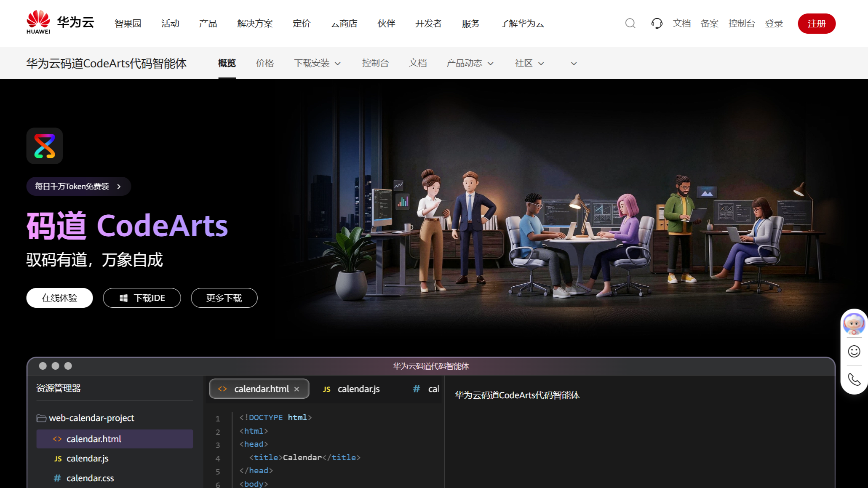The width and height of the screenshot is (868, 488).
Task: Open the search magnifier icon
Action: [630, 23]
